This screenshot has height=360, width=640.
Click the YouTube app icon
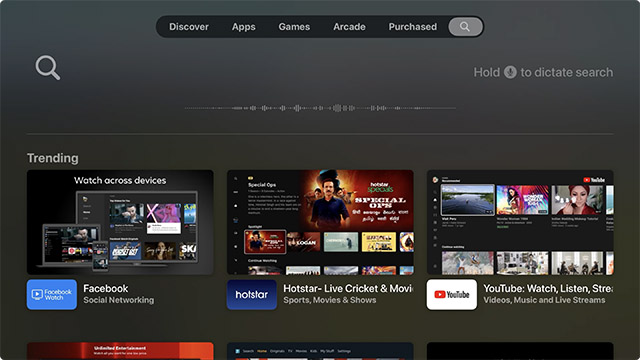coord(451,294)
